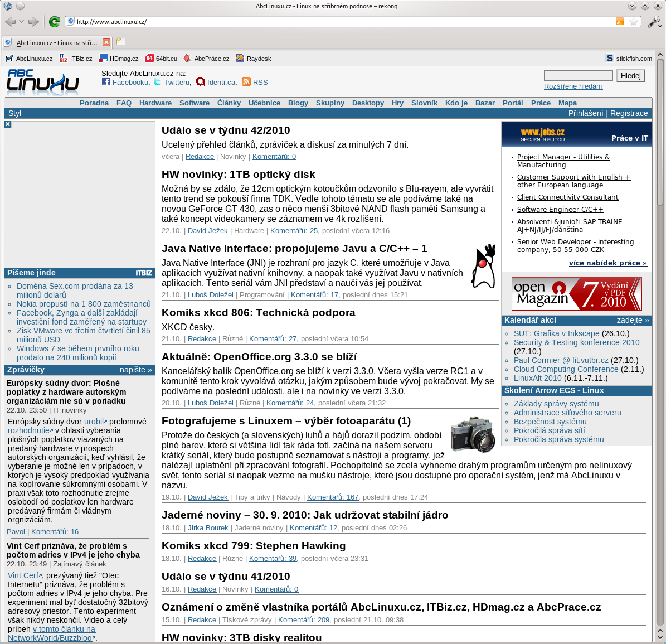
Task: Focus the site search text field
Action: (x=578, y=76)
